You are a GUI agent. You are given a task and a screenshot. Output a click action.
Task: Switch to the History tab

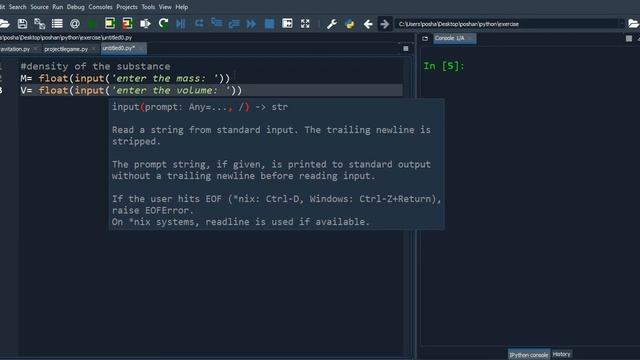pos(561,354)
